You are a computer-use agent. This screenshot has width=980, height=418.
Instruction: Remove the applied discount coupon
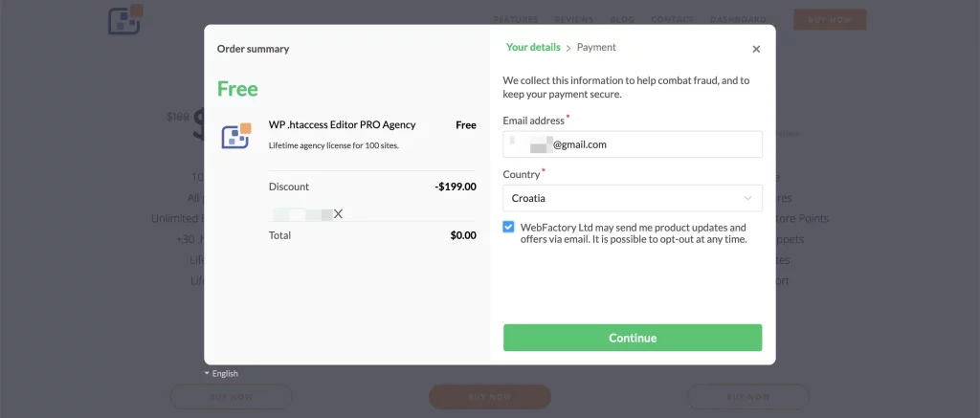[x=338, y=214]
